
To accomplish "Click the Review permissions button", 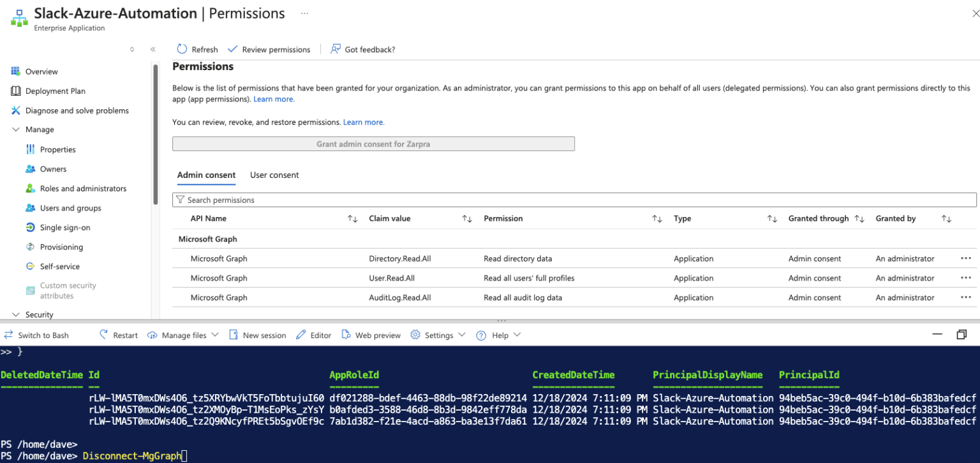I will click(269, 49).
